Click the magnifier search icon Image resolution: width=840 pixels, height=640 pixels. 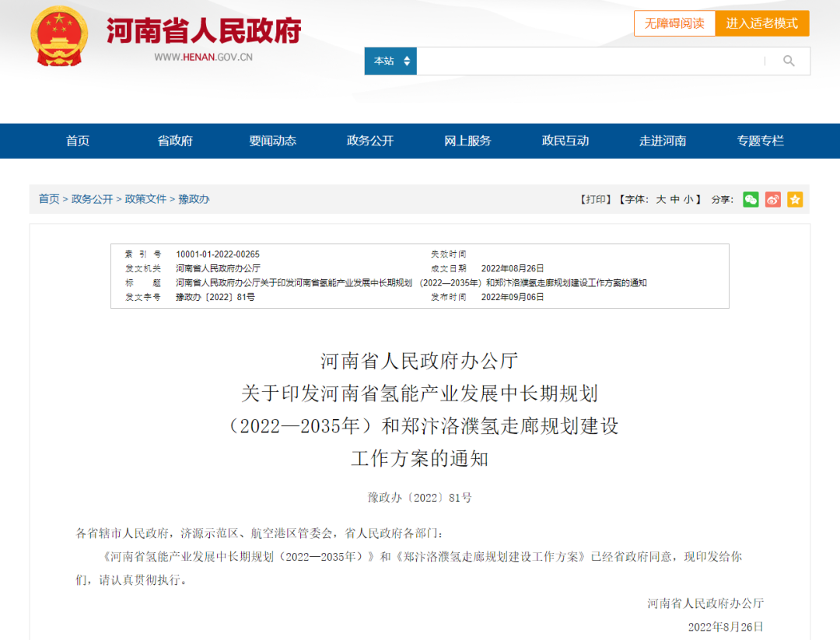pos(789,61)
